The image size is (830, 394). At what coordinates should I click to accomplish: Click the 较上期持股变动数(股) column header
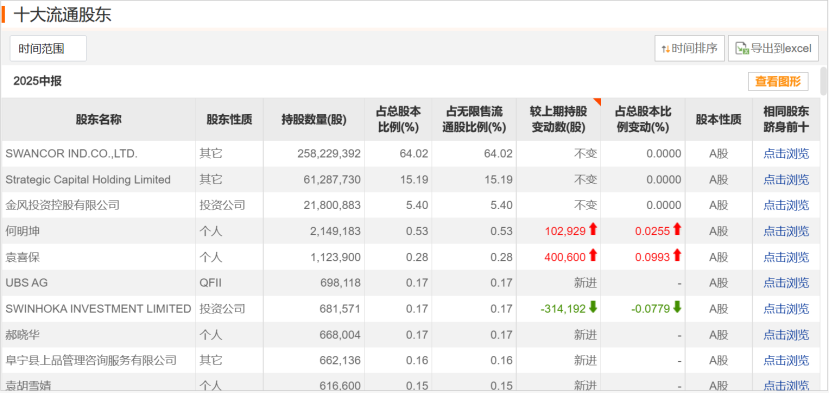click(x=558, y=120)
